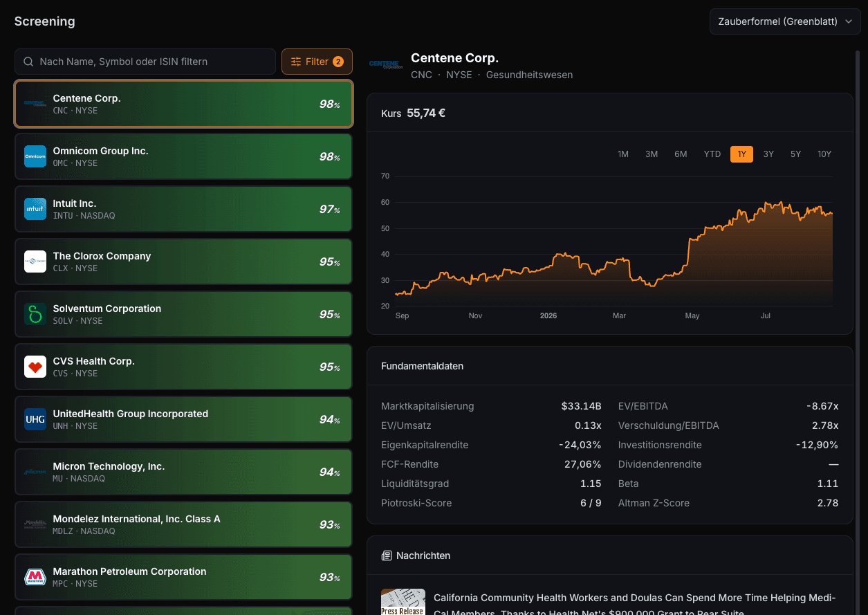Click the Liquiditätsgrad value 1.15
This screenshot has height=615, width=868.
click(591, 484)
